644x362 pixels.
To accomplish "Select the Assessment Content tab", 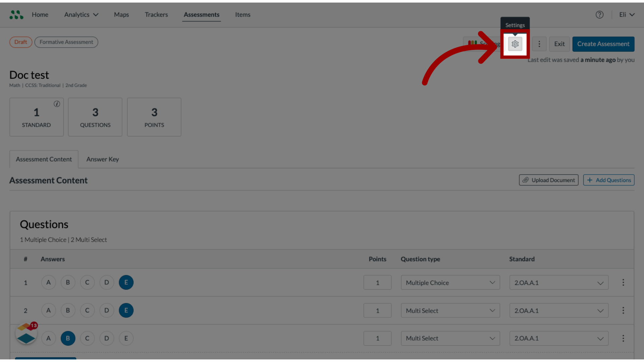I will click(44, 159).
